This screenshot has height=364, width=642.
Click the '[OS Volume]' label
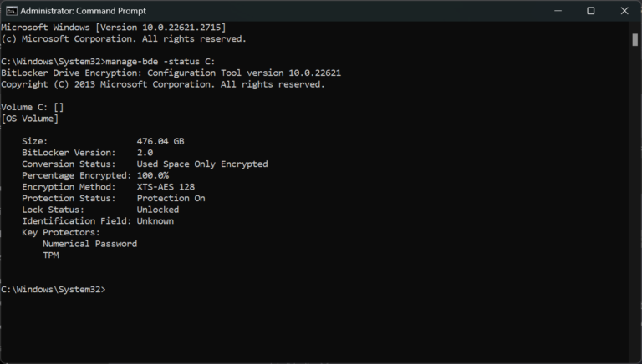coord(30,119)
